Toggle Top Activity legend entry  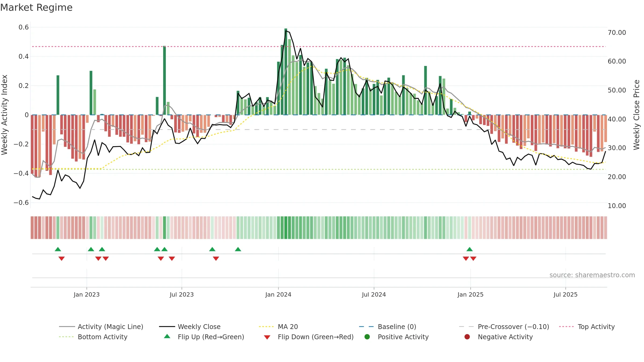tap(587, 327)
